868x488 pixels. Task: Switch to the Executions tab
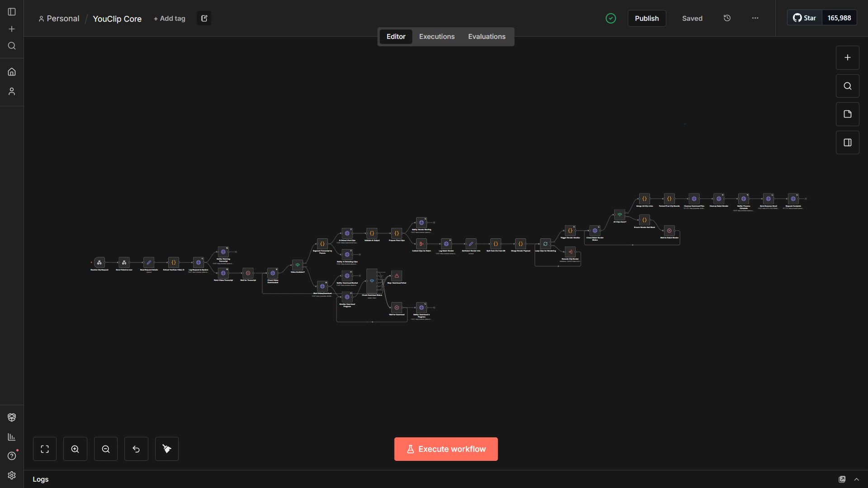tap(436, 37)
